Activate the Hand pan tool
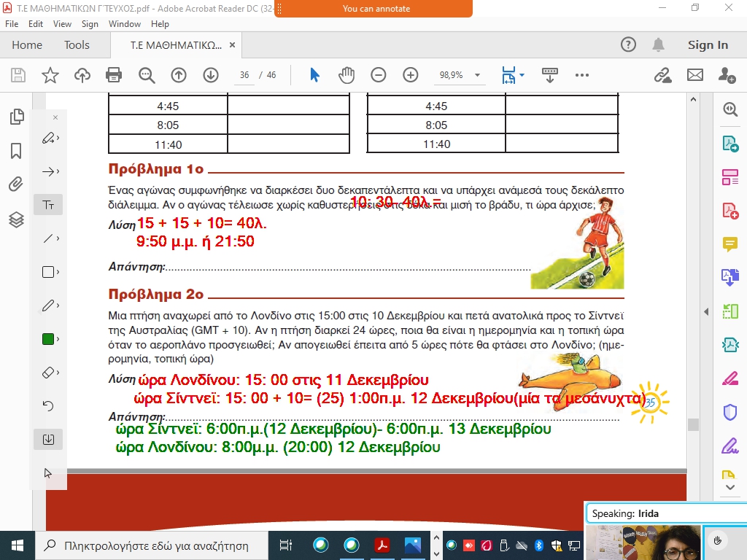The height and width of the screenshot is (560, 747). (x=347, y=75)
